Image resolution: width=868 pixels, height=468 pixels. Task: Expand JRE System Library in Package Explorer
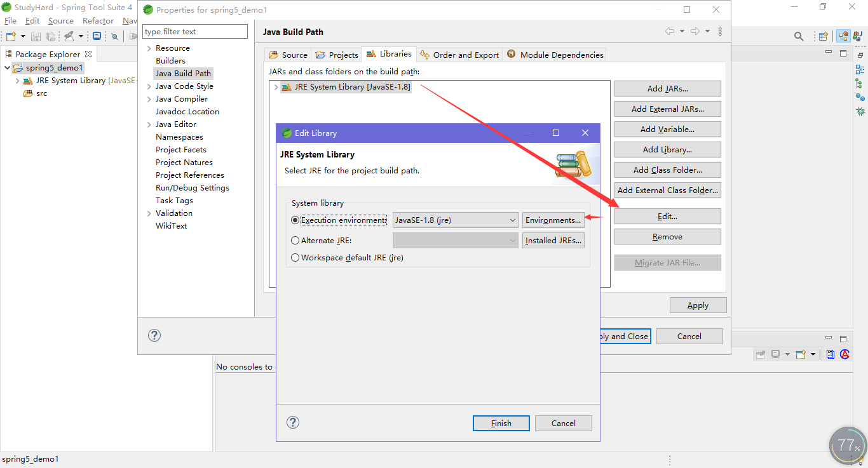click(17, 81)
